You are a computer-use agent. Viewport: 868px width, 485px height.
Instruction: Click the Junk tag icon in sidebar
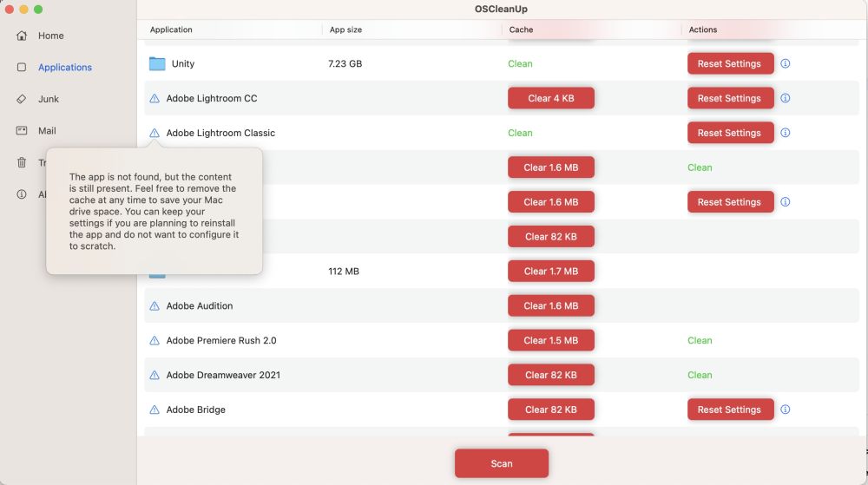point(22,99)
